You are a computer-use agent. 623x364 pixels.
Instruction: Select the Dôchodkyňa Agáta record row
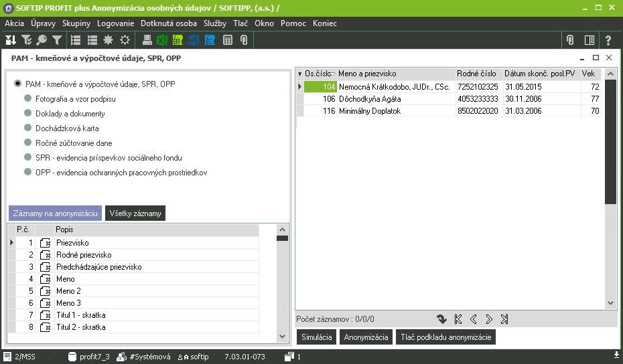click(x=395, y=99)
